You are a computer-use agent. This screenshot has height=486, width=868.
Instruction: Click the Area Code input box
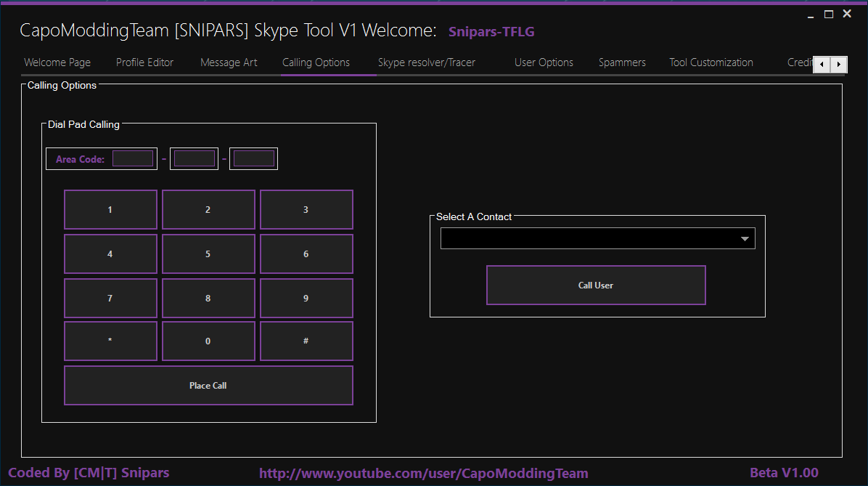(x=133, y=158)
